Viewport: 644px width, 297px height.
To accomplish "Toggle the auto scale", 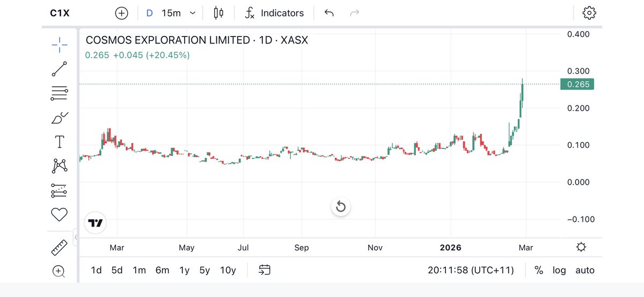I will 585,270.
